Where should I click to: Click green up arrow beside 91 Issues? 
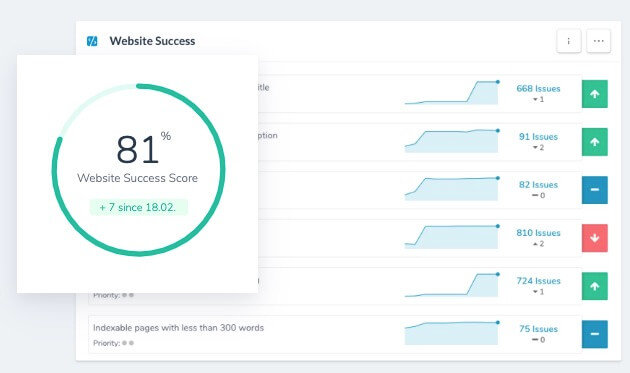tap(595, 142)
